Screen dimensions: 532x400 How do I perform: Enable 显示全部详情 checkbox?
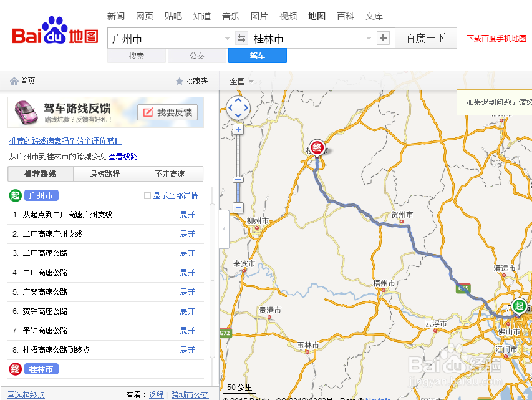click(147, 195)
